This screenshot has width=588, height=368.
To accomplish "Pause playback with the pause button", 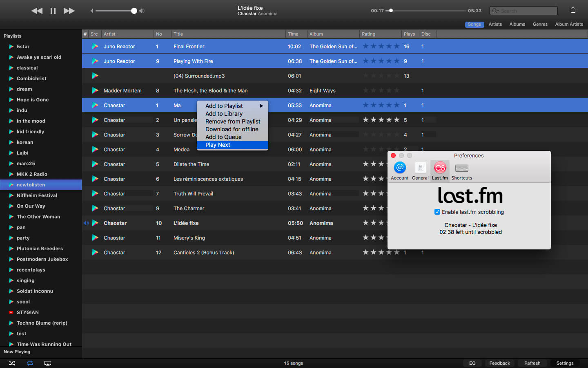I will point(53,11).
